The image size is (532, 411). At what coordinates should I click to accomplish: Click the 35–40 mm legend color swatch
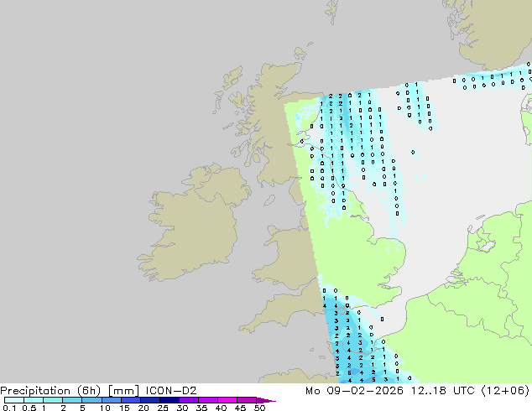click(208, 400)
